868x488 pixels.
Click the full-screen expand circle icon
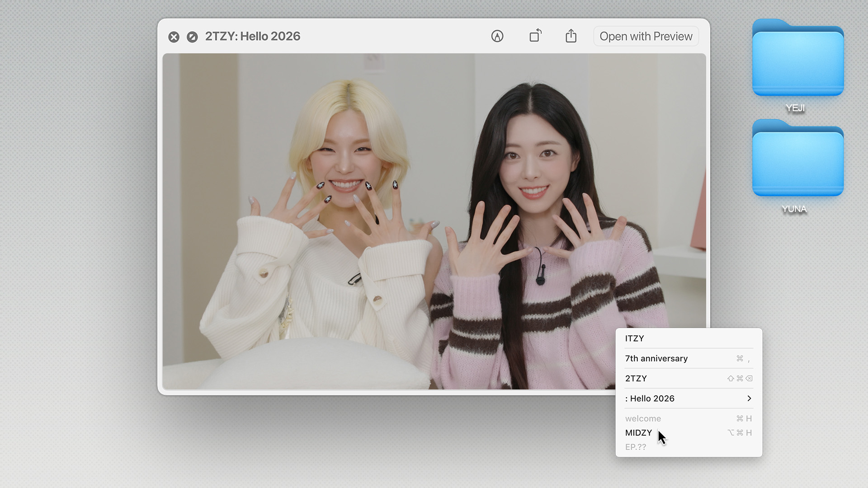point(192,37)
